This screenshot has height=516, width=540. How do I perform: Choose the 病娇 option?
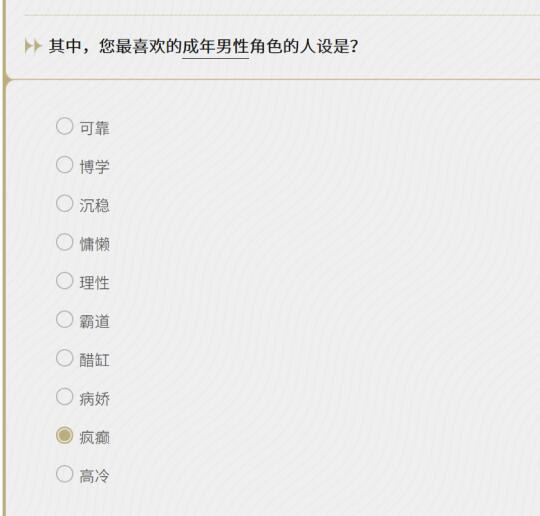pos(64,396)
